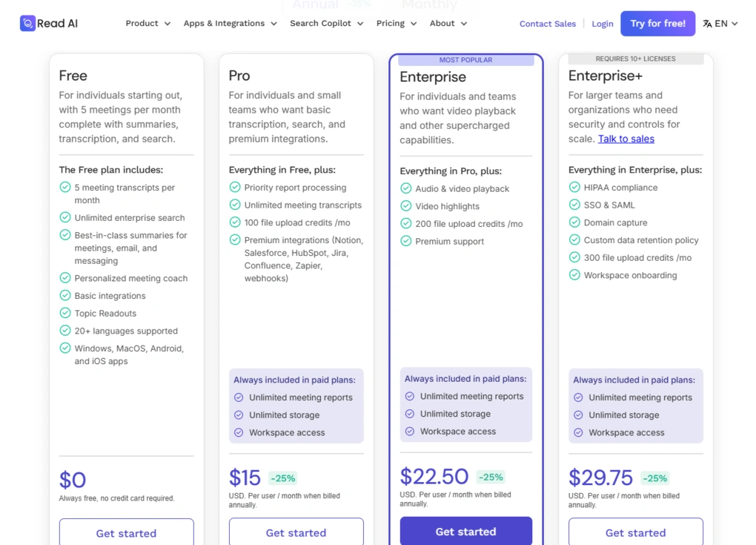
Task: Click the checkmark icon beside Personalized meeting coach
Action: point(67,278)
